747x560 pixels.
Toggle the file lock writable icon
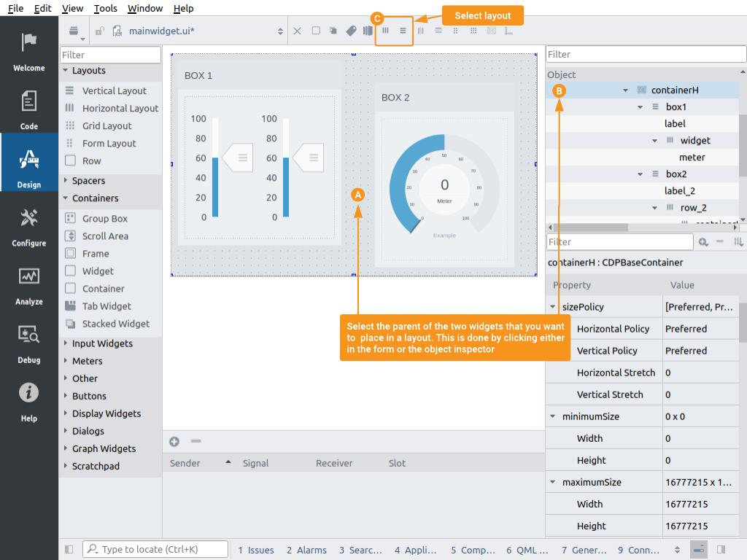[x=100, y=31]
